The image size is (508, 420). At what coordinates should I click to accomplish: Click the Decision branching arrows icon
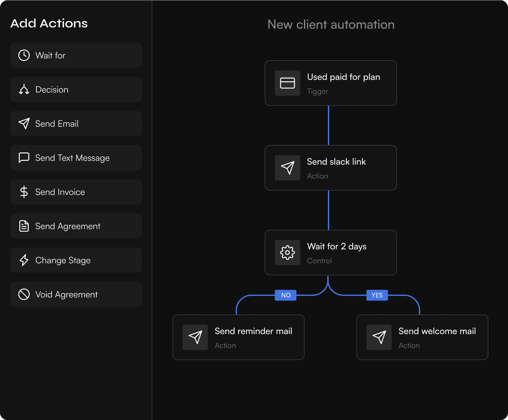point(24,90)
